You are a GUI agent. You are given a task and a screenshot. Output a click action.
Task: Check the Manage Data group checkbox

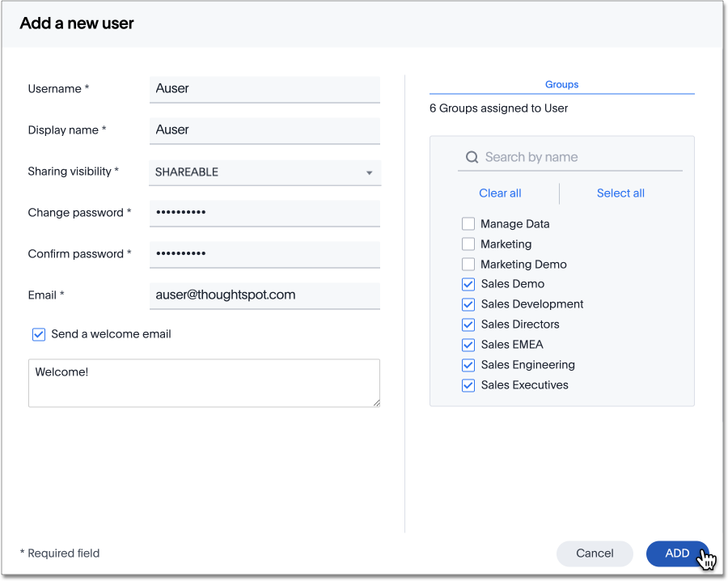coord(468,224)
